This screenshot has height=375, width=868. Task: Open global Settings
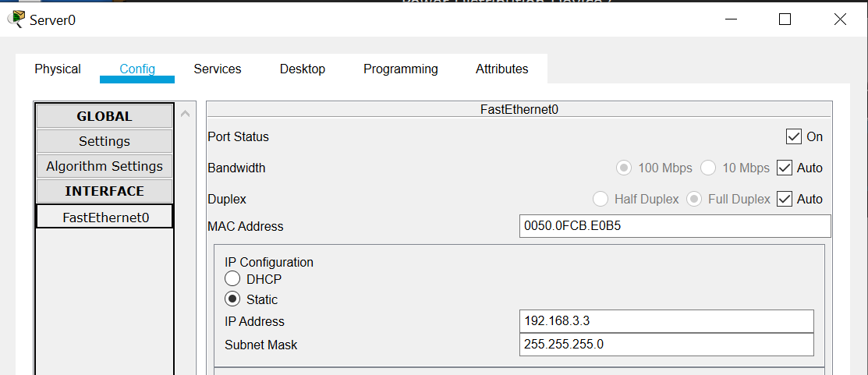click(x=105, y=141)
